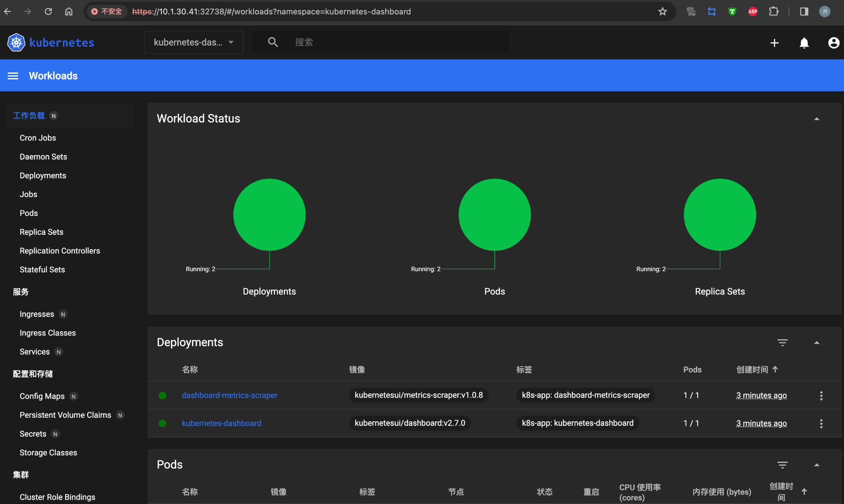Open notifications bell
Image resolution: width=844 pixels, height=504 pixels.
(804, 43)
